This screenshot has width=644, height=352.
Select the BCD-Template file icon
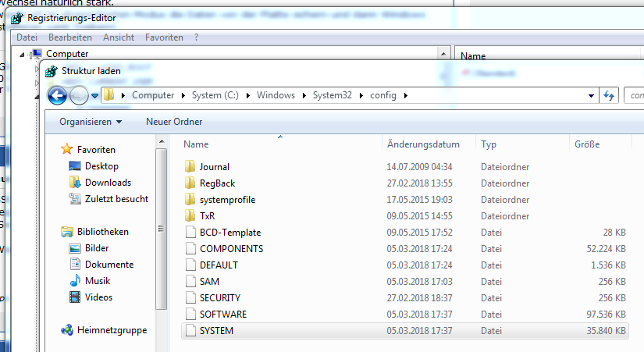click(190, 232)
